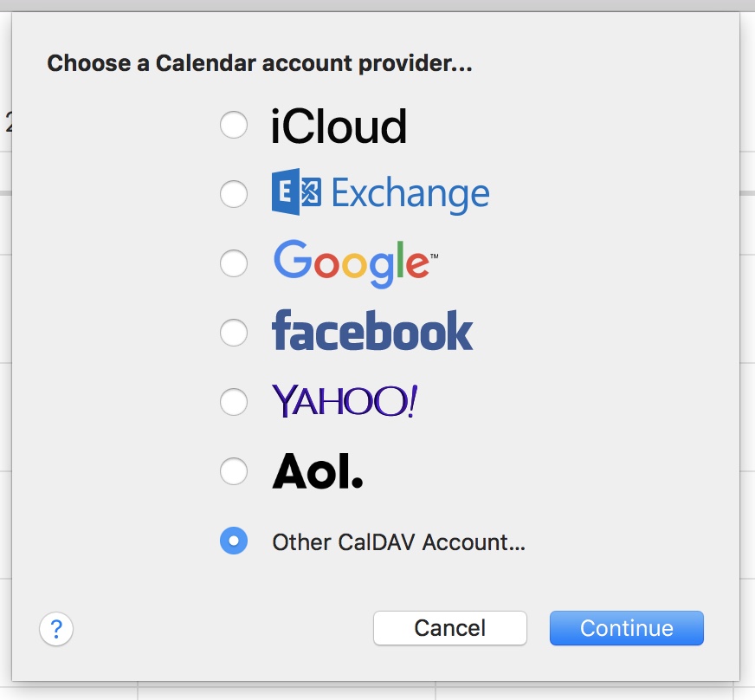The height and width of the screenshot is (700, 755).
Task: Select the facebook radio button
Action: click(x=233, y=332)
